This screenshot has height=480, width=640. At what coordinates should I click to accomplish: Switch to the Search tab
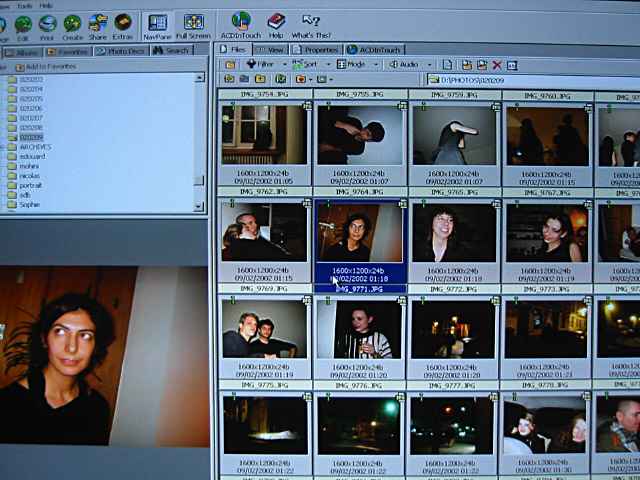click(171, 51)
